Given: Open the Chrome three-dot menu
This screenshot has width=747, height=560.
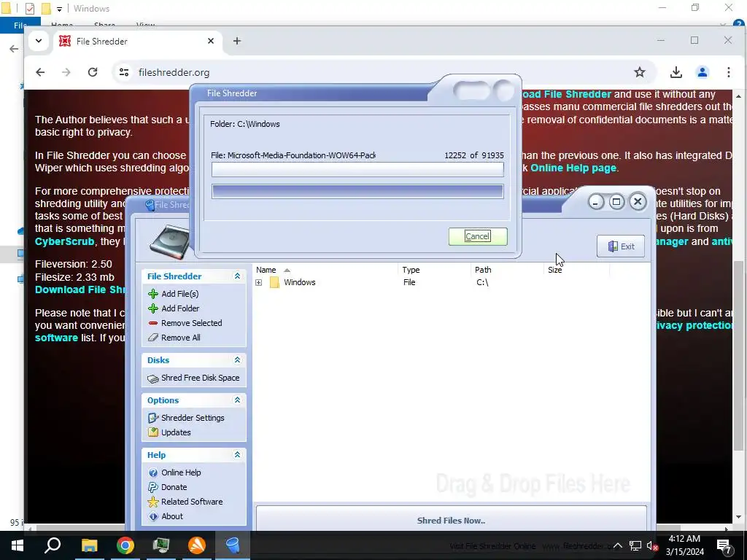Looking at the screenshot, I should 729,72.
